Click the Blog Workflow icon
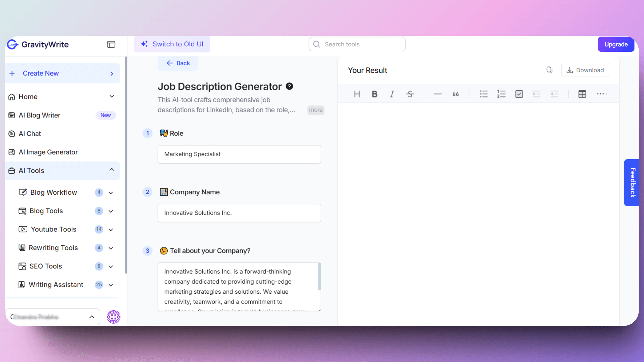This screenshot has width=644, height=362. point(23,192)
